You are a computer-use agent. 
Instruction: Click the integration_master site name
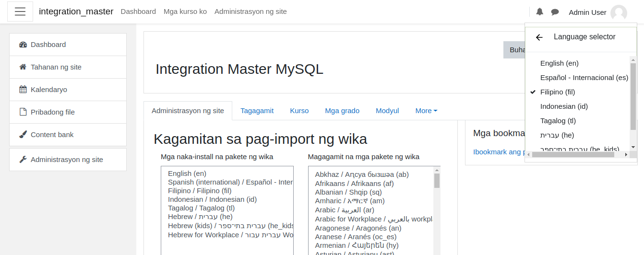click(x=76, y=12)
